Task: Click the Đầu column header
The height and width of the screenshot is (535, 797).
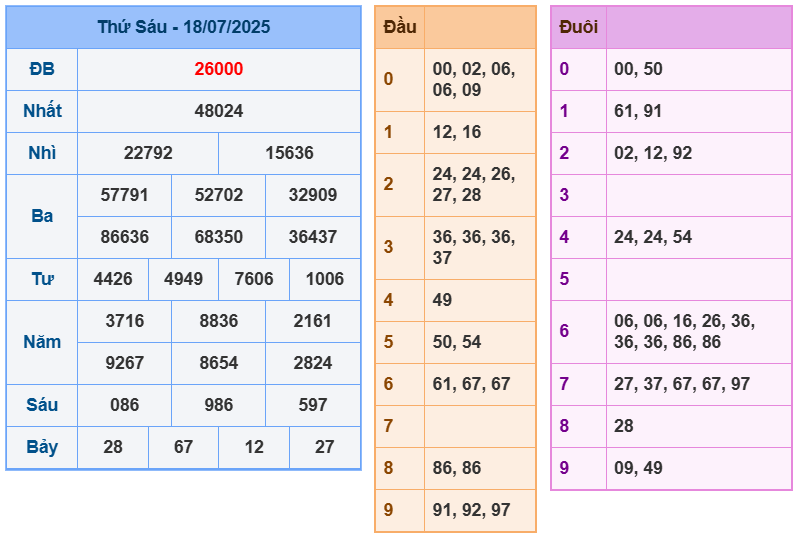Action: 400,27
